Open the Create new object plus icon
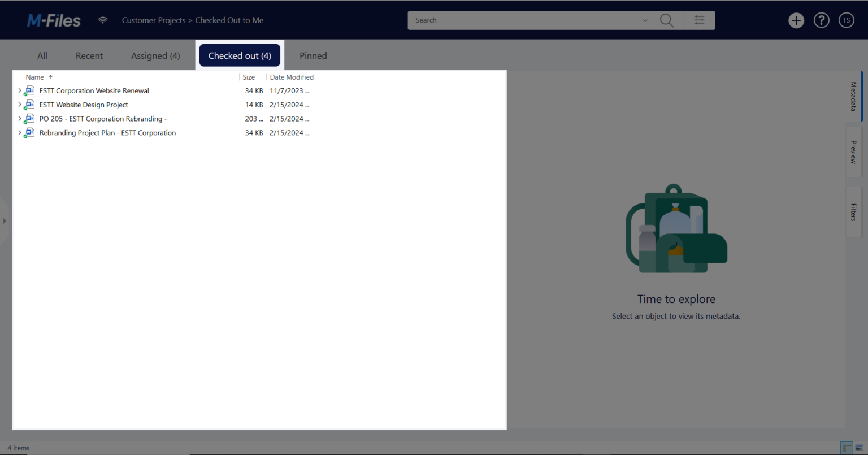This screenshot has height=455, width=868. 796,20
